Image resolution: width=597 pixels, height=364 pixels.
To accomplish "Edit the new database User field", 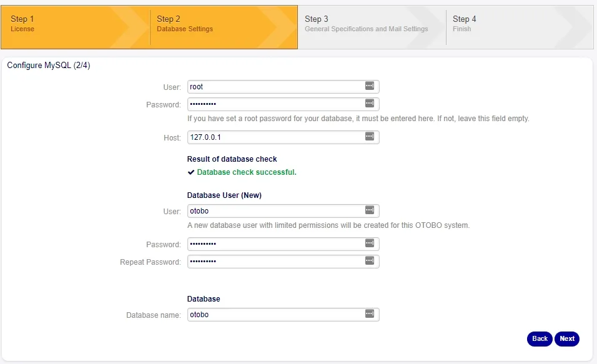I will pos(284,211).
